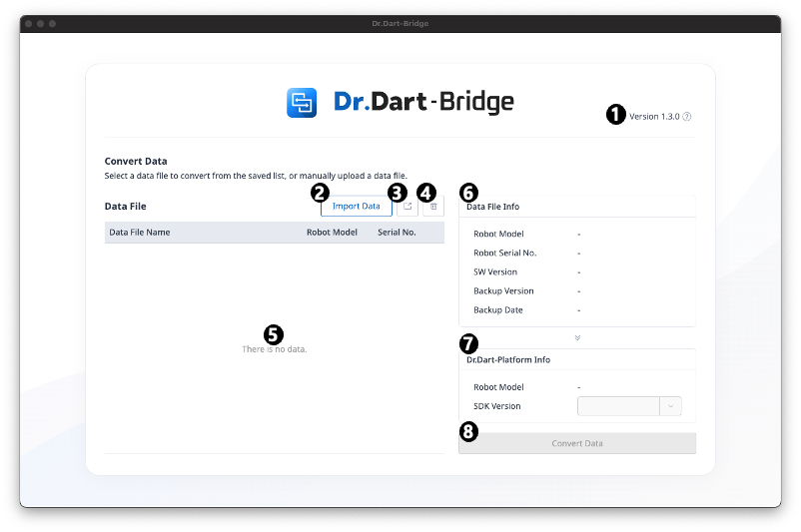801x532 pixels.
Task: Click the Dr.Dart-Bridge logo icon
Action: (302, 103)
